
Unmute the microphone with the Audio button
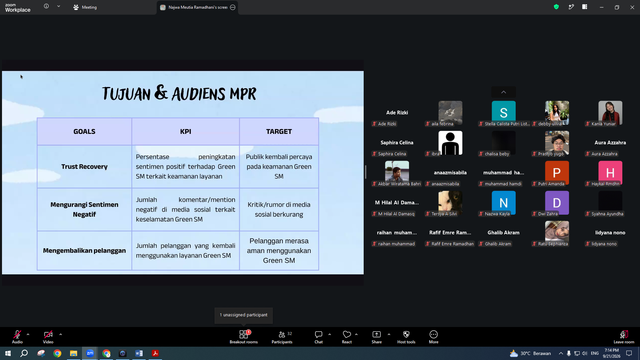17,337
